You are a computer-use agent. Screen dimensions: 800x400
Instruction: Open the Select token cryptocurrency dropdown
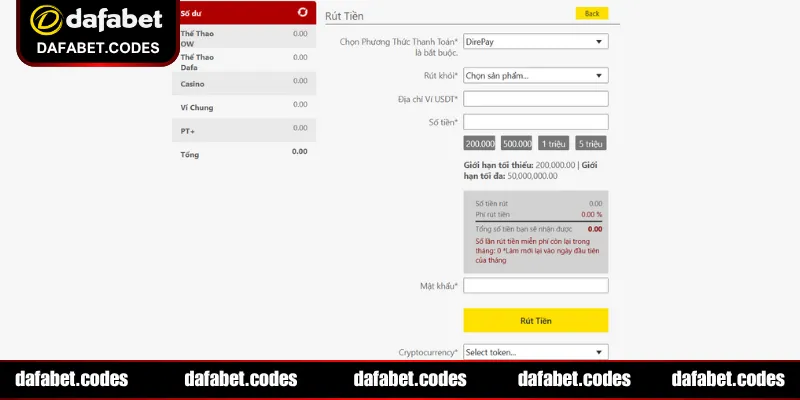tap(535, 352)
